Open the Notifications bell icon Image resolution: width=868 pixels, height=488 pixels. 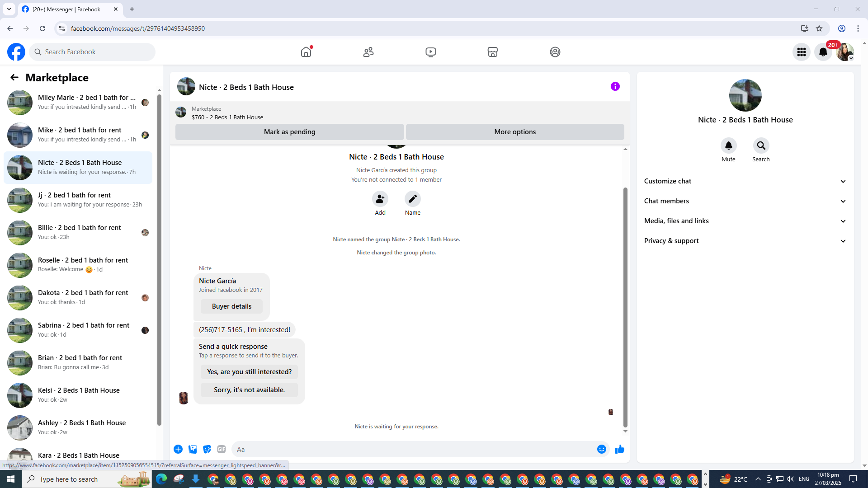[823, 52]
